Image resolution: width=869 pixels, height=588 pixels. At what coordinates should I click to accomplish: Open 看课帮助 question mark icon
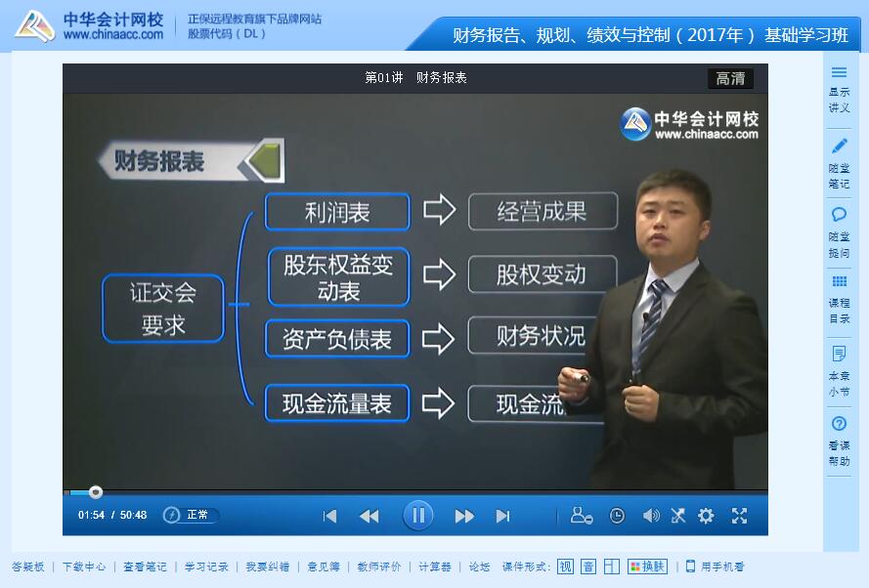coord(839,424)
